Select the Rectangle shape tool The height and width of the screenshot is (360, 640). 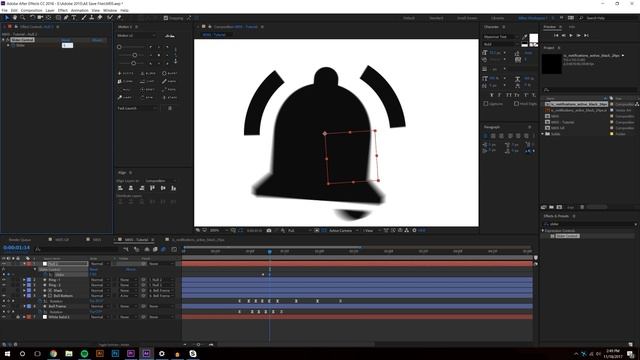(x=58, y=18)
